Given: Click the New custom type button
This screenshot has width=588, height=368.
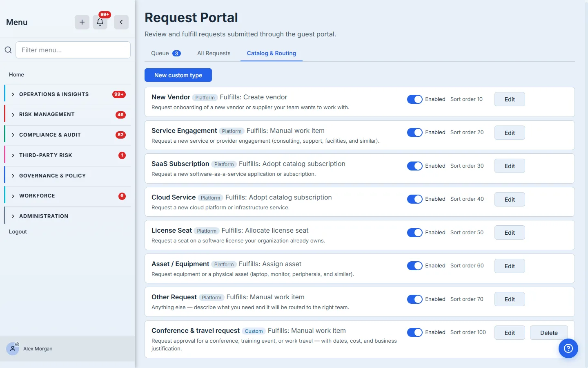Looking at the screenshot, I should coord(178,75).
